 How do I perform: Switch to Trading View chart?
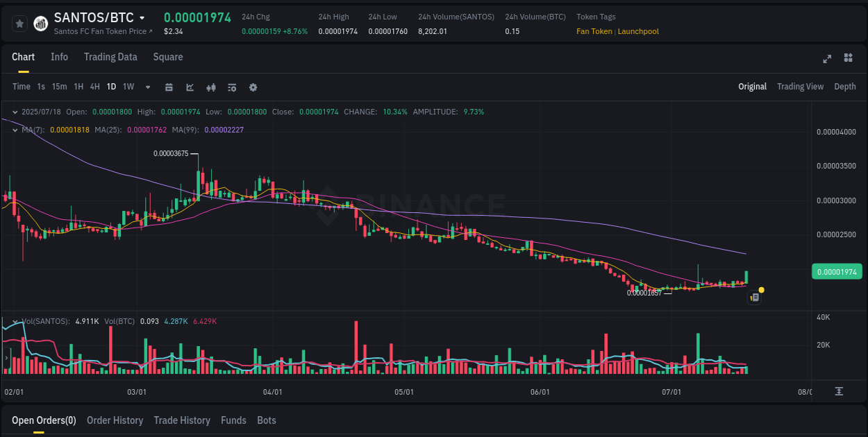tap(800, 87)
